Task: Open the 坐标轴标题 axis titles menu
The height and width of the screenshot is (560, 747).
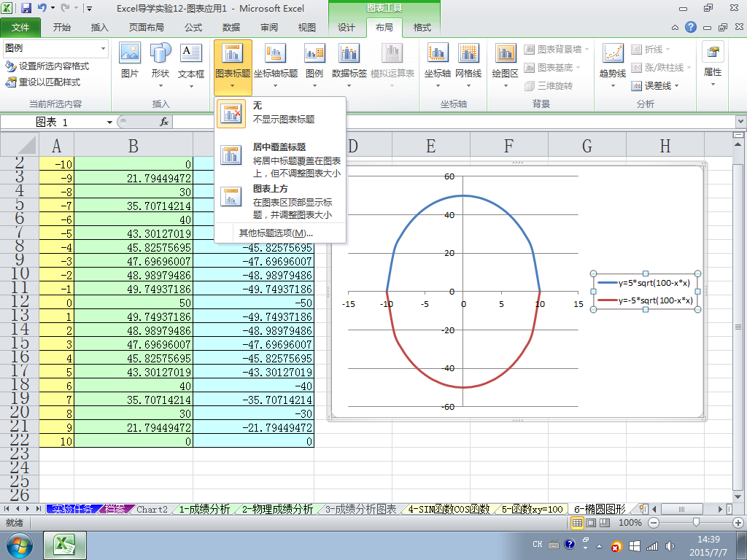Action: point(275,65)
